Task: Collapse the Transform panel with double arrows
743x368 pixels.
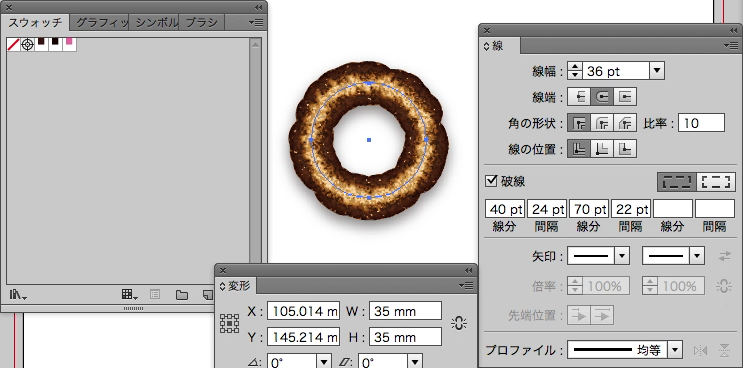Action: click(469, 270)
